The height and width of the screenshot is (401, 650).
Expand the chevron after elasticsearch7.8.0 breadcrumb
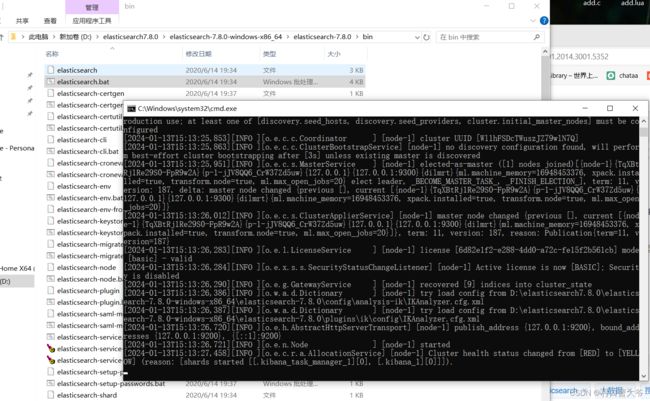164,37
